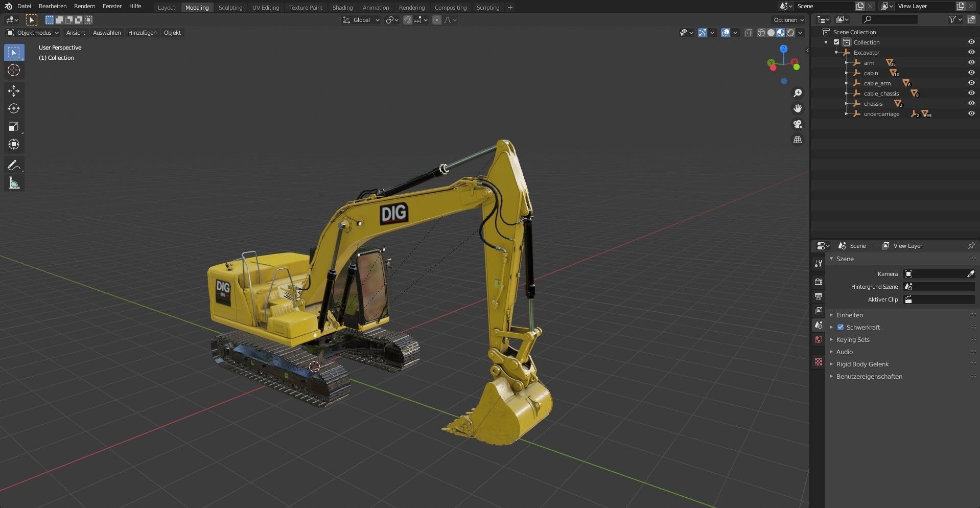This screenshot has width=980, height=508.
Task: Select the Select Box tool
Action: pyautogui.click(x=14, y=53)
